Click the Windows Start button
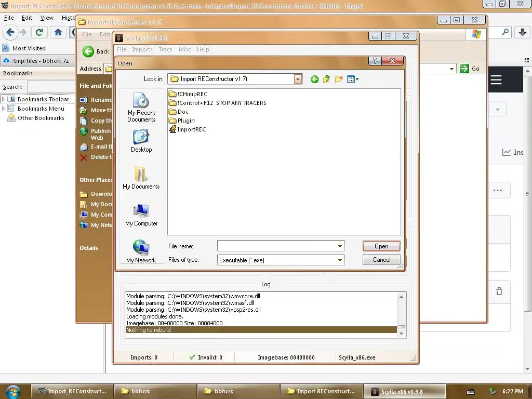Image resolution: width=532 pixels, height=399 pixels. click(13, 392)
